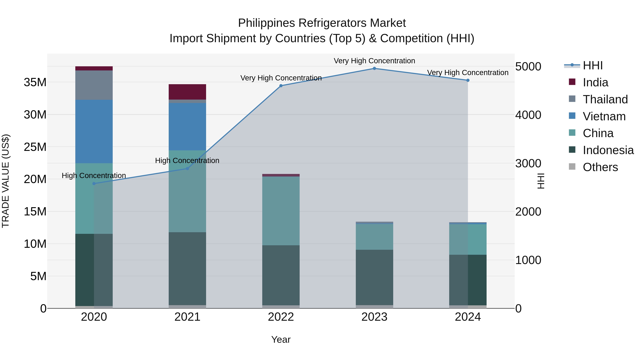The image size is (644, 362).
Task: Click the 2024 x-axis label
Action: coord(468,317)
